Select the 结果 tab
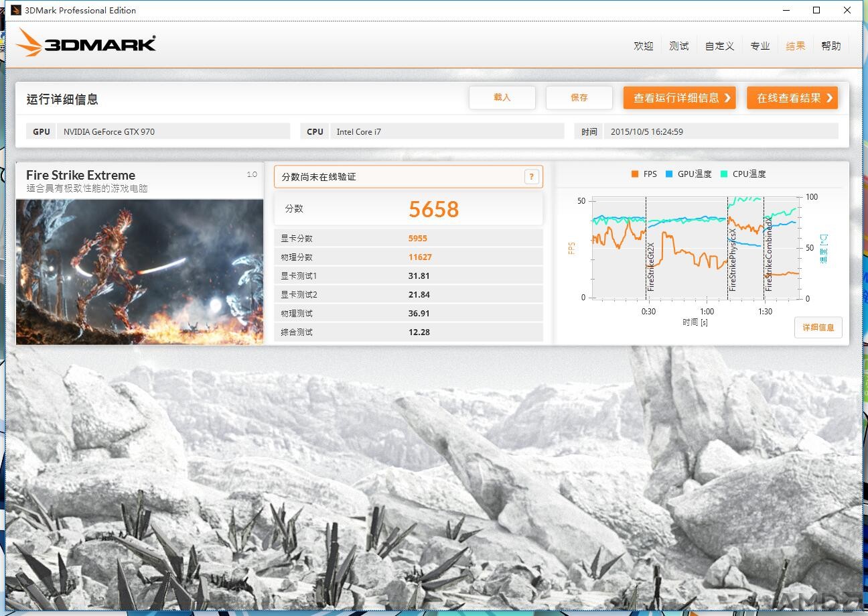Screen dimensions: 868x616 pos(796,46)
